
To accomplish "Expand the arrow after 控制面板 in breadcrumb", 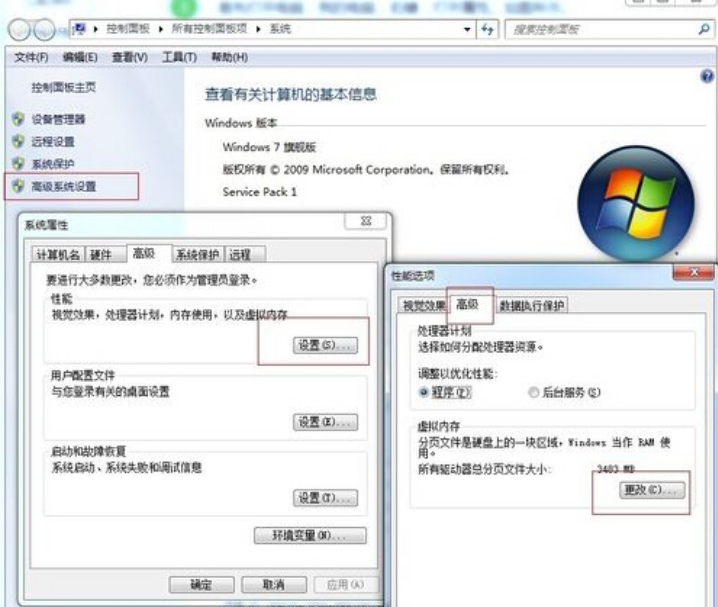I will pyautogui.click(x=161, y=29).
